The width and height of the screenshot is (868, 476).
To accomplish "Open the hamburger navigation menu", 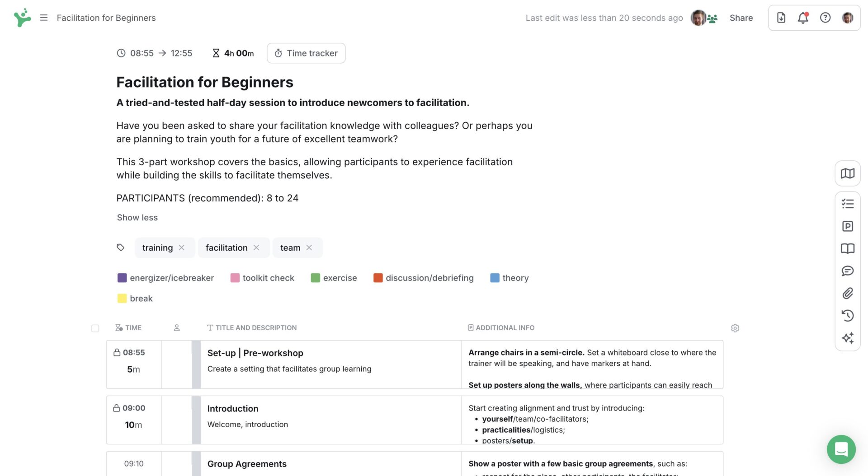I will tap(44, 18).
